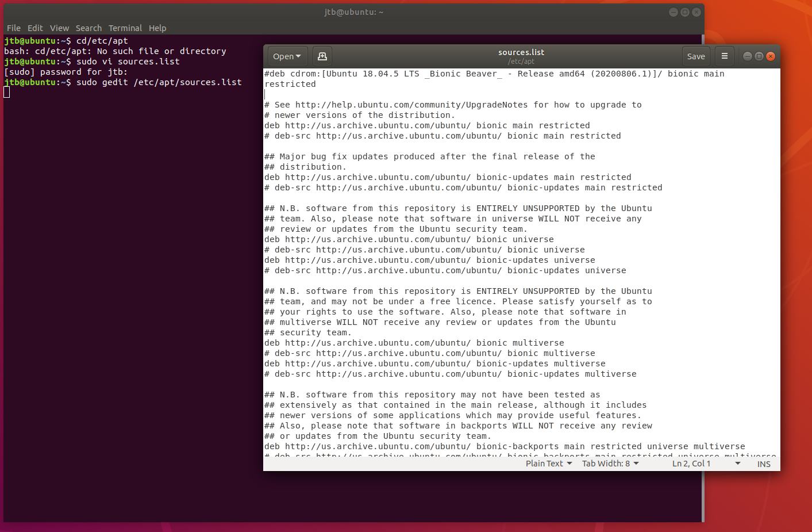Click 'sudo vi sources.list' command in terminal

point(128,62)
